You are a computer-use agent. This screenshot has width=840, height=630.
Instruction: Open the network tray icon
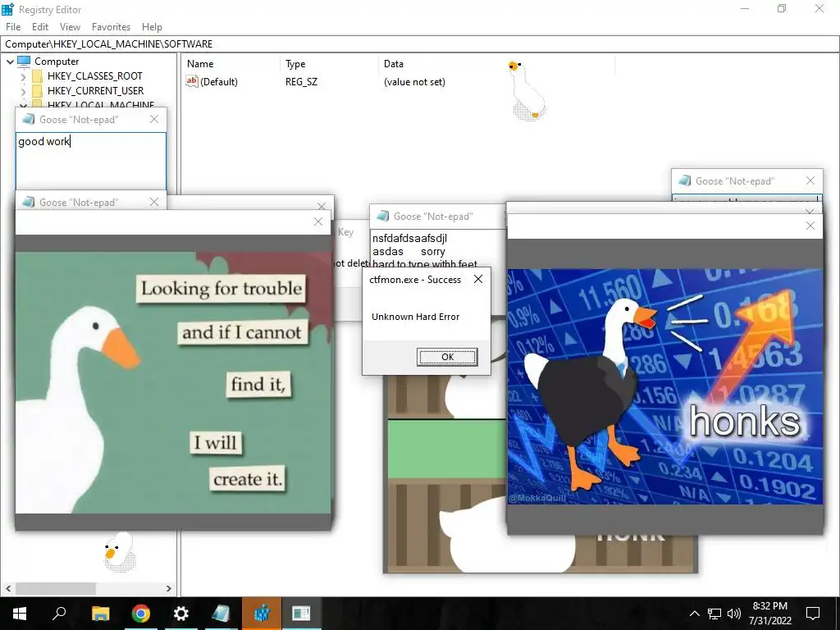pos(714,614)
